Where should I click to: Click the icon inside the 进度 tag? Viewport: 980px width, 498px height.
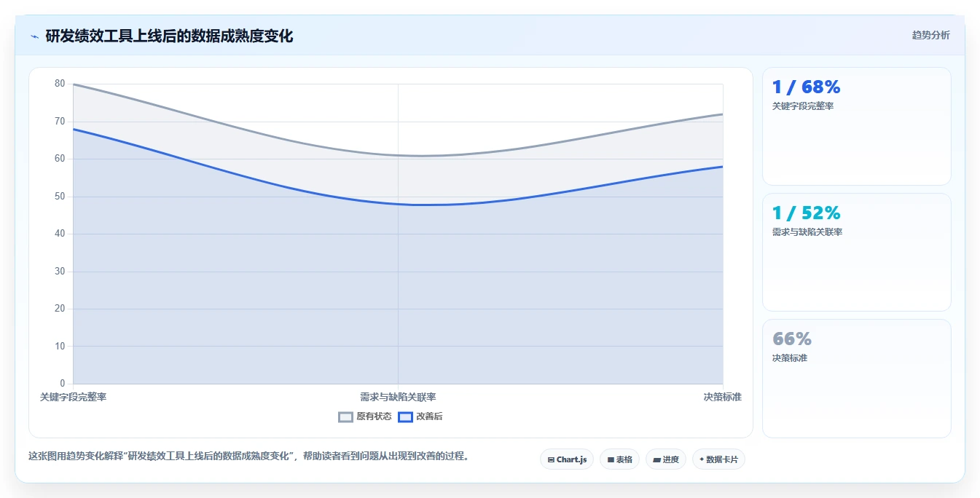coord(656,460)
